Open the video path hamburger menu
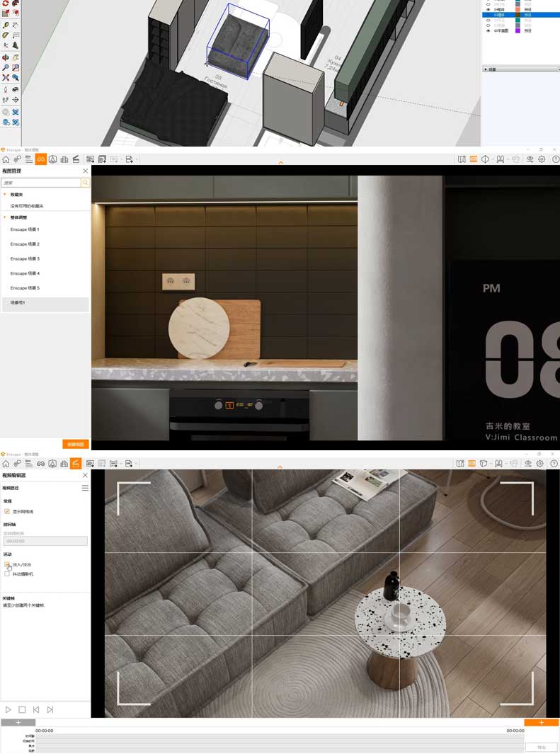 [x=85, y=488]
